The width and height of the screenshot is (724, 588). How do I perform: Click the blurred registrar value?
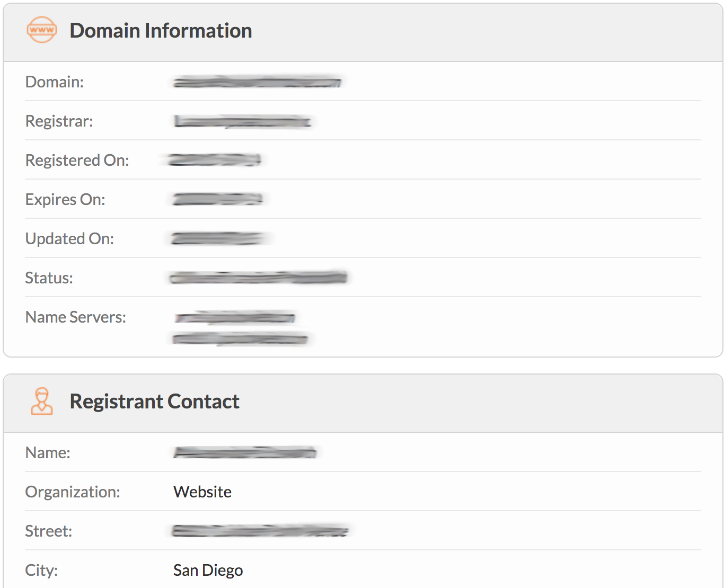pyautogui.click(x=242, y=122)
